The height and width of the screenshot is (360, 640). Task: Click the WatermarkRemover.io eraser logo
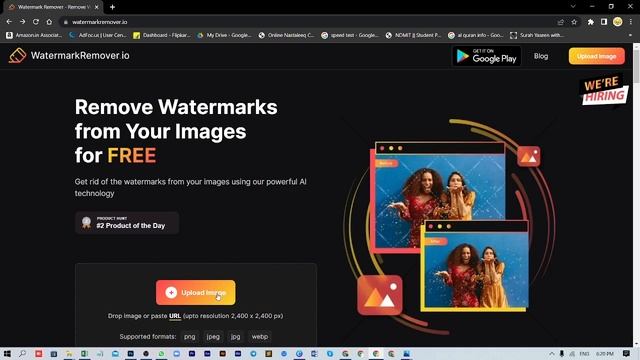(x=17, y=56)
